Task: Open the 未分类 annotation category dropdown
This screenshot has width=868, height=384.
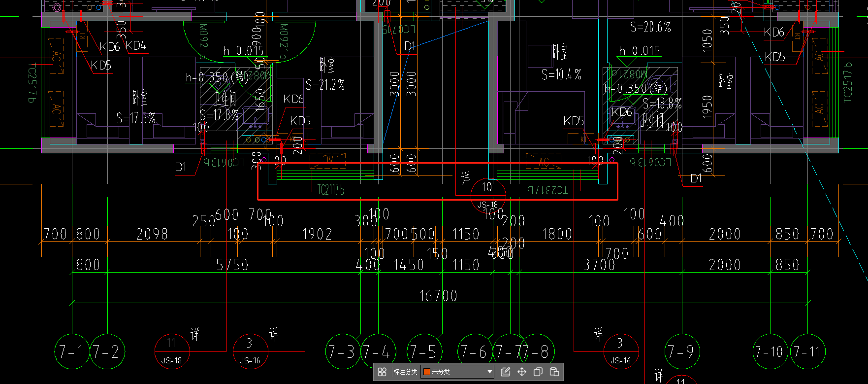Action: 458,372
